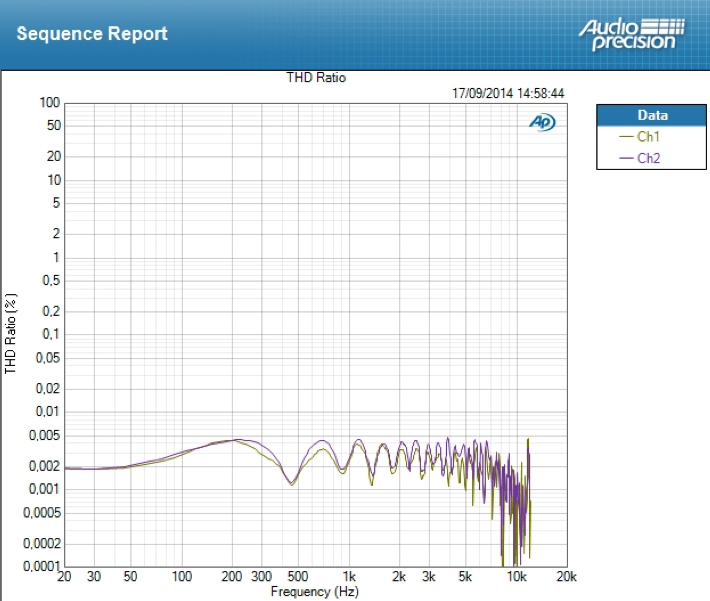
Task: Click the Audio Precision logo in header
Action: tap(630, 33)
